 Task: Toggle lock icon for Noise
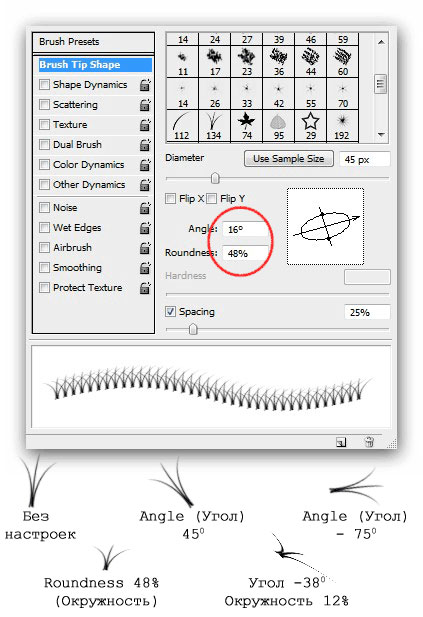click(x=145, y=208)
